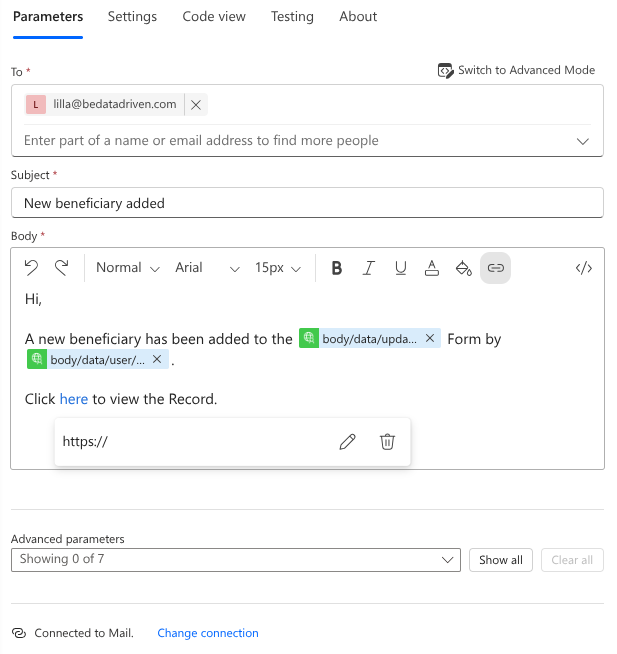The height and width of the screenshot is (654, 617).
Task: Remove the body/data/upda... dynamic token
Action: click(x=430, y=338)
